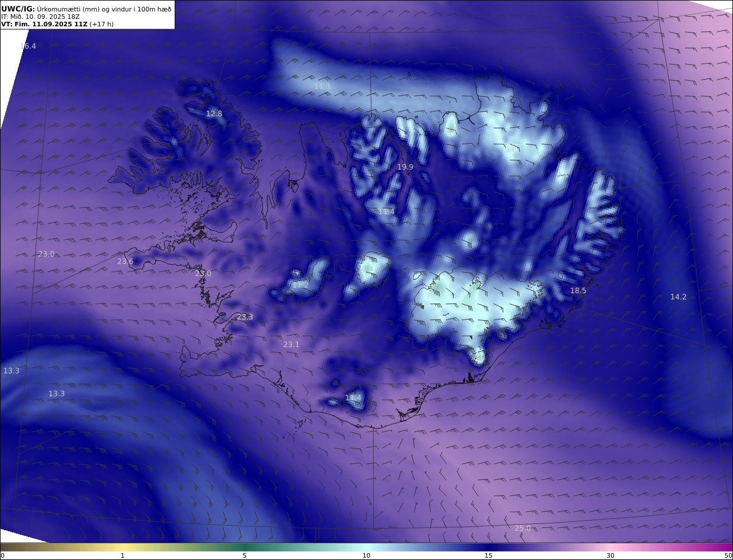This screenshot has height=560, width=733.
Task: Click the 11.3 value label
Action: point(322,86)
